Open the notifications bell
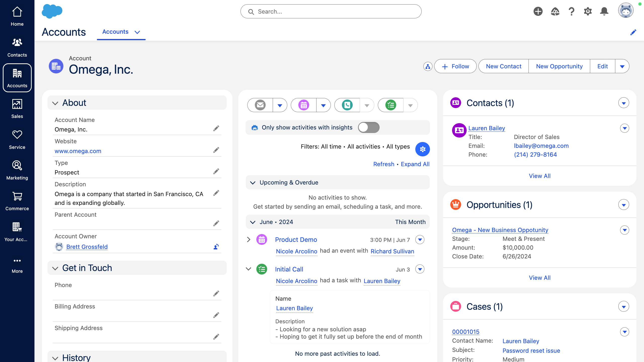This screenshot has width=644, height=362. (604, 11)
